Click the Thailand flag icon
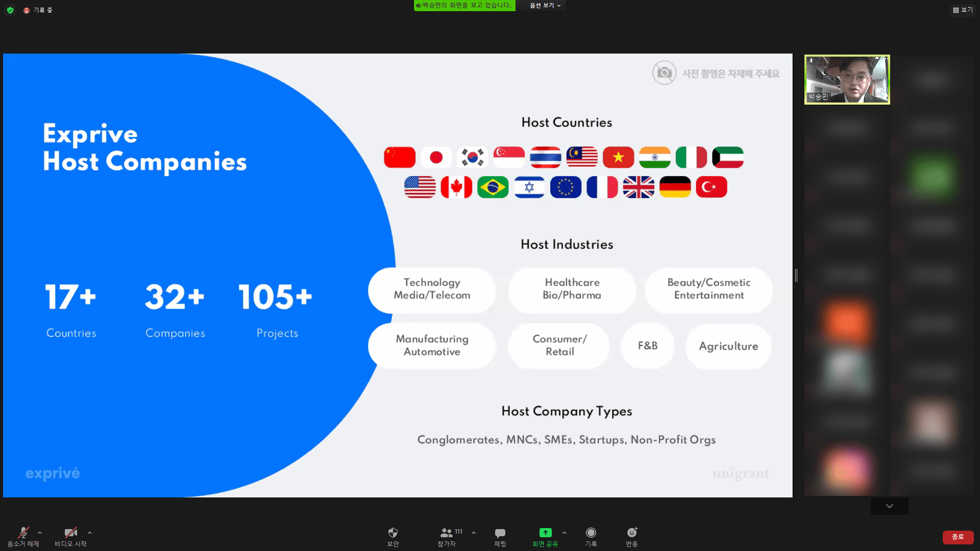This screenshot has height=551, width=980. click(546, 157)
